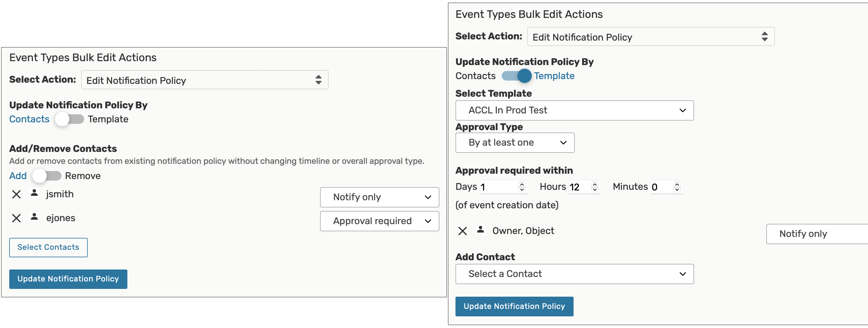Click Hours stepper arrows

click(595, 187)
